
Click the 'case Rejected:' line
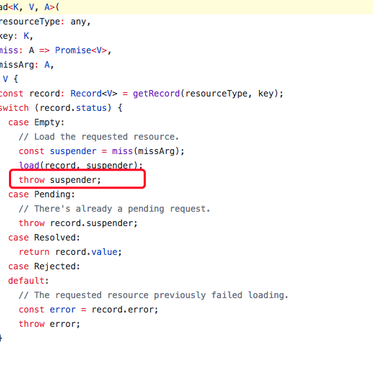point(44,266)
